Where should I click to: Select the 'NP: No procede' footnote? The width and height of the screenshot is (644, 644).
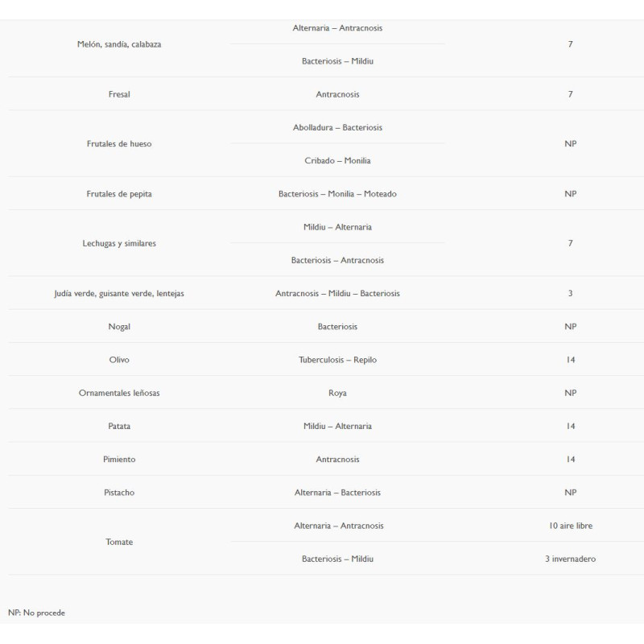pyautogui.click(x=36, y=613)
